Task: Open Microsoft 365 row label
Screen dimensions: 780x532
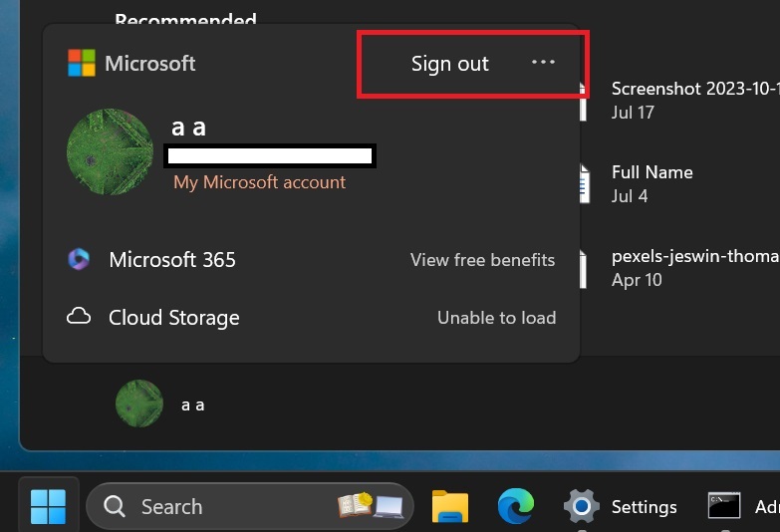Action: 172,260
